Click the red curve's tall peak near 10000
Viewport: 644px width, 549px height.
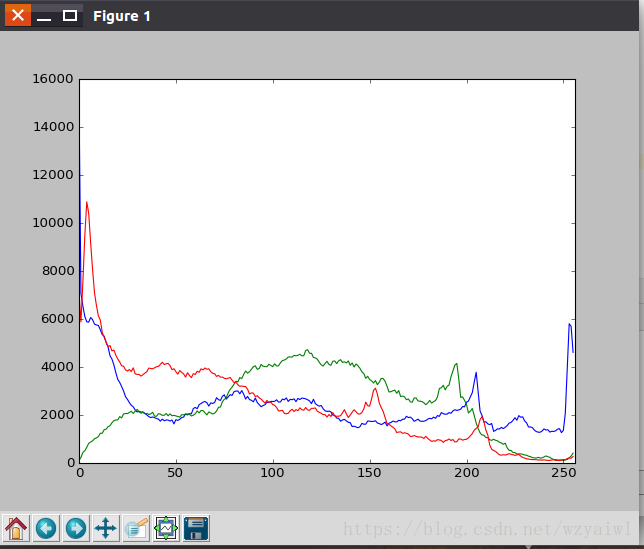coord(87,203)
